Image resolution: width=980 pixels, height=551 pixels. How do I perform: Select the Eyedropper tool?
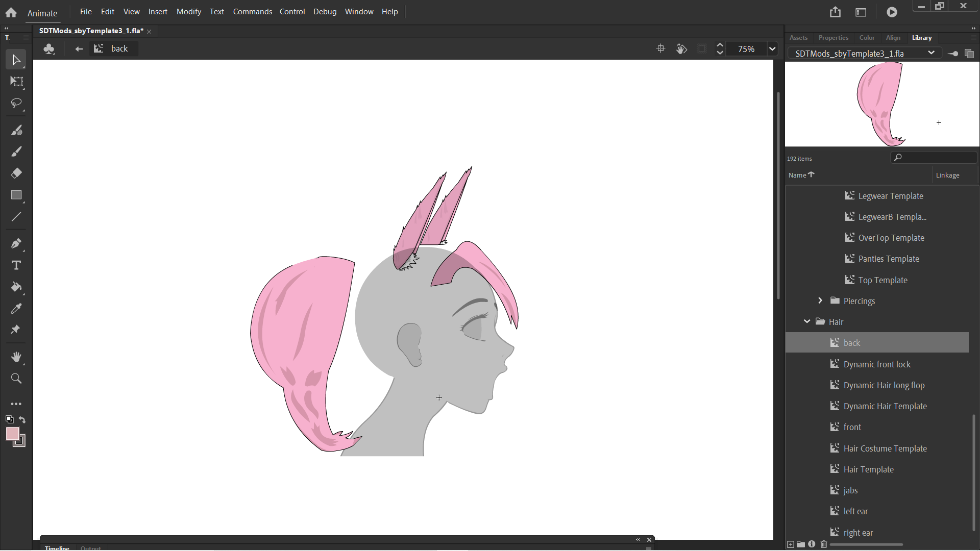16,309
